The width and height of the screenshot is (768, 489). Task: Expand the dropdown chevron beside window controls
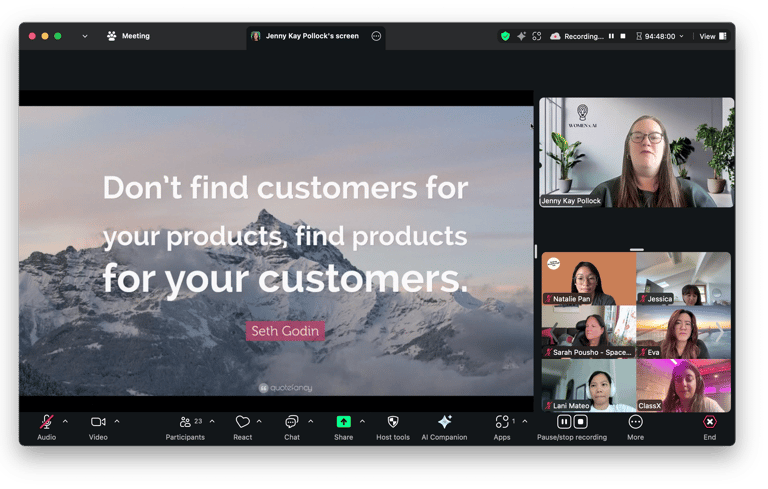pyautogui.click(x=85, y=36)
